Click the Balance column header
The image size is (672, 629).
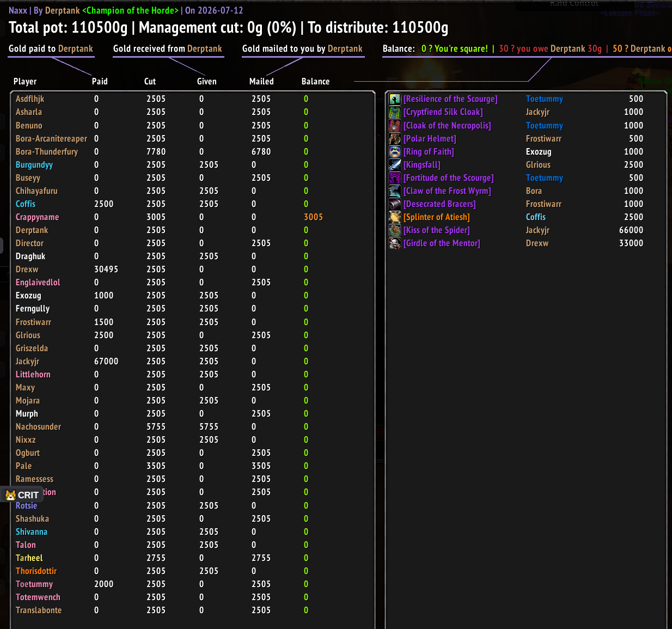coord(316,82)
